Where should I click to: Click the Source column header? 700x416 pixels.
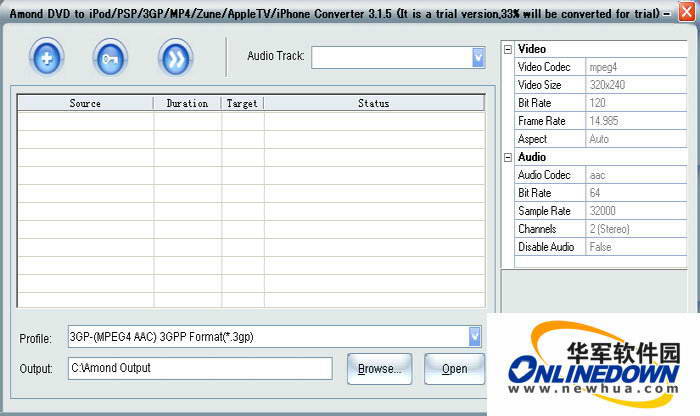(x=85, y=103)
